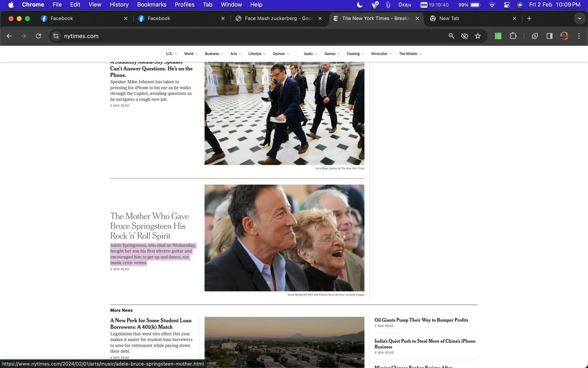Open the zoom magnifier icon in address bar
The image size is (588, 368).
coord(451,36)
